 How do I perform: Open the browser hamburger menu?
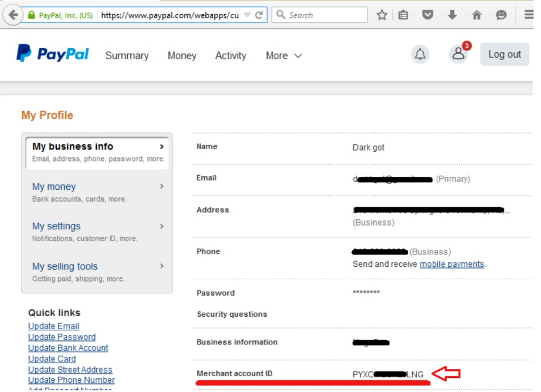[528, 15]
